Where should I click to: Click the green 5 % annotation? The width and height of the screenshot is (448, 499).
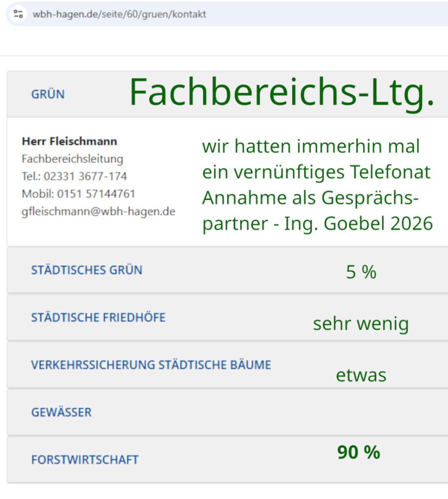click(361, 272)
